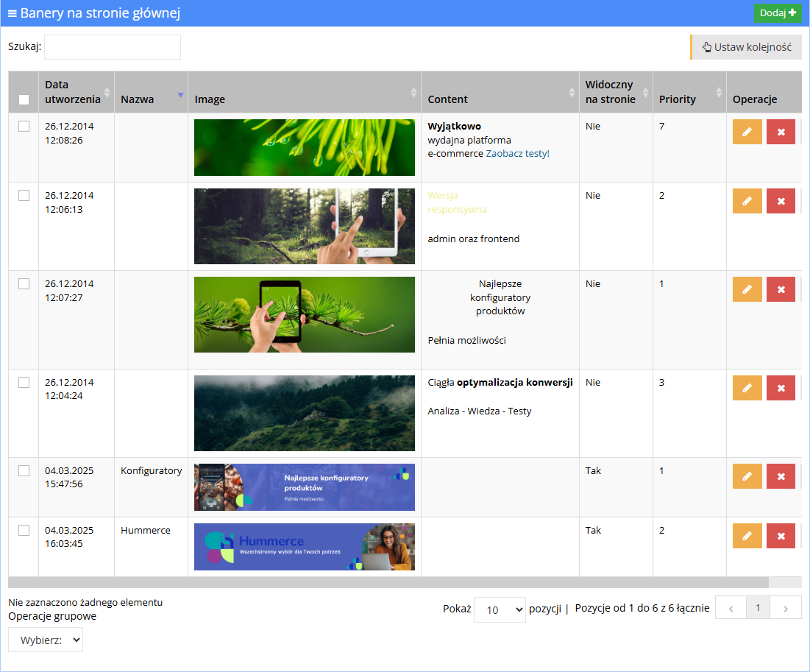Viewport: 810px width, 672px height.
Task: Go to the next page arrow
Action: click(785, 609)
